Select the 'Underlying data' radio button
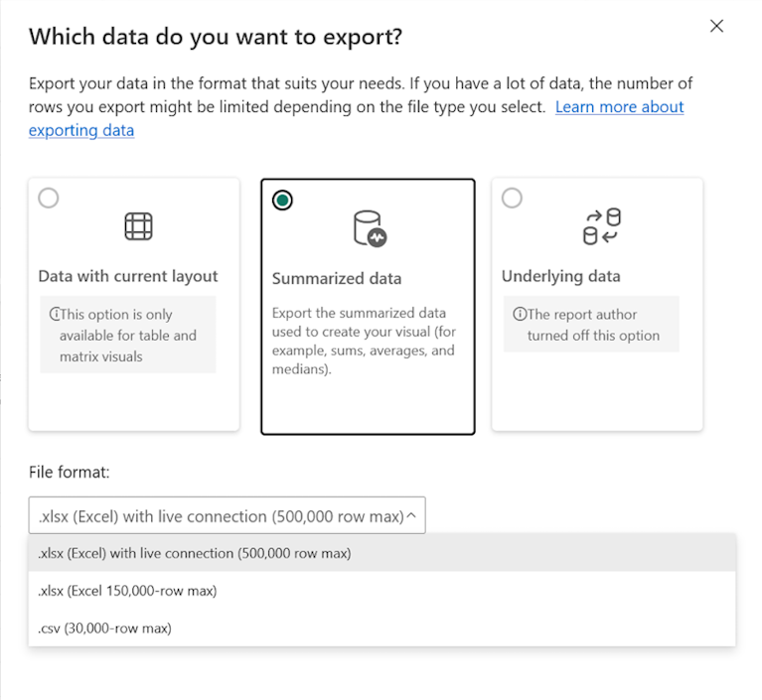Image resolution: width=762 pixels, height=700 pixels. [513, 199]
